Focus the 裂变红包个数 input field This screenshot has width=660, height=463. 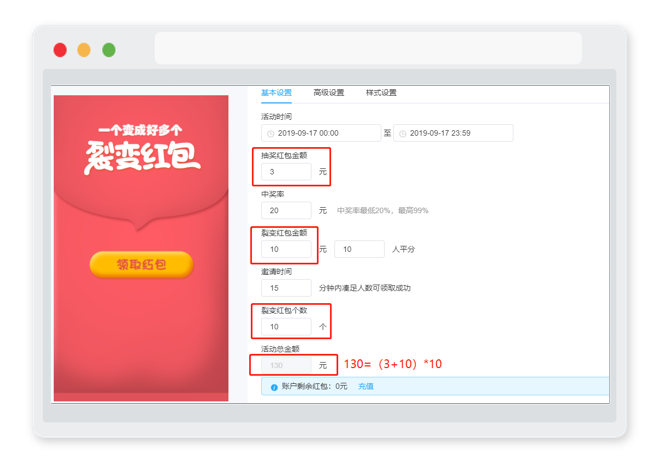tap(286, 327)
